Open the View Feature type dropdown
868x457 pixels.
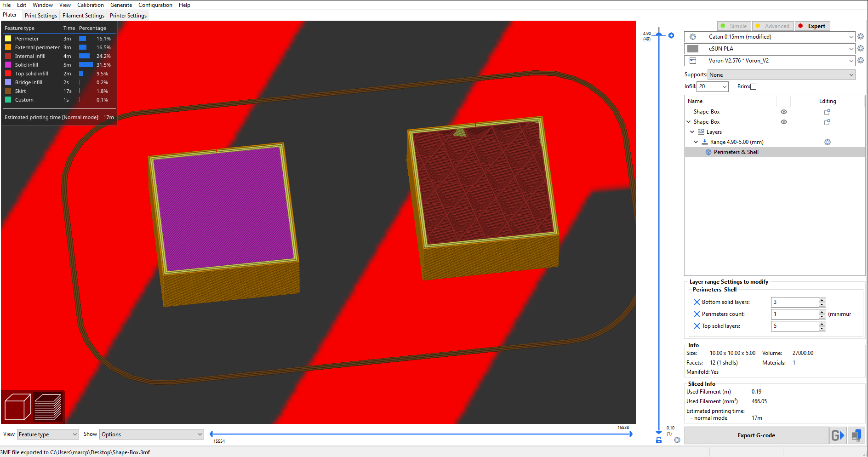[x=48, y=434]
